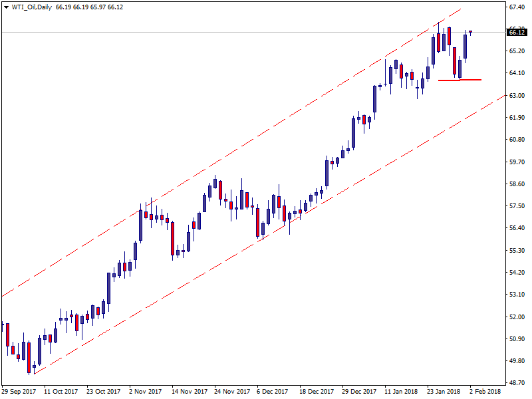Click the 23 Jan 2018 date label
The image size is (532, 399).
443,392
